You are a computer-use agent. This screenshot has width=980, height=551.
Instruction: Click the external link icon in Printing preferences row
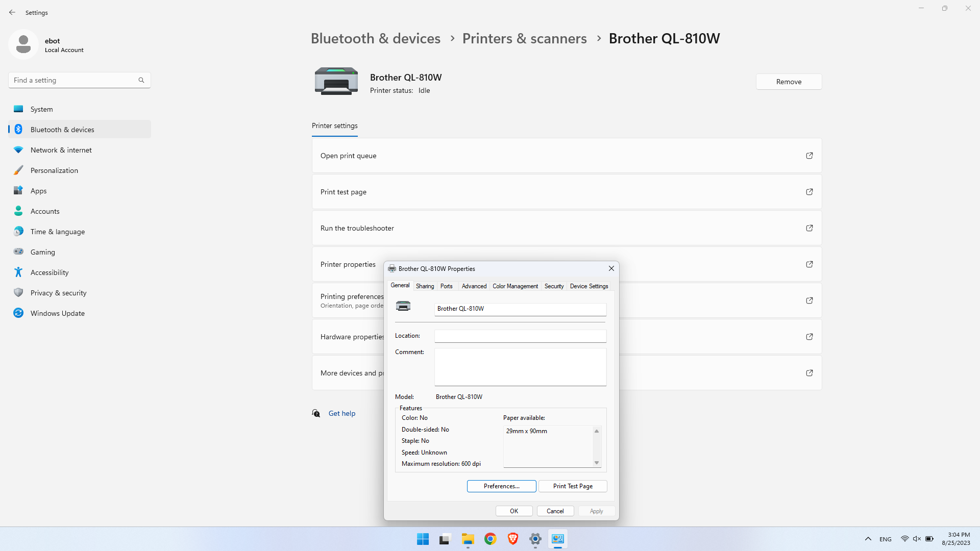coord(810,300)
